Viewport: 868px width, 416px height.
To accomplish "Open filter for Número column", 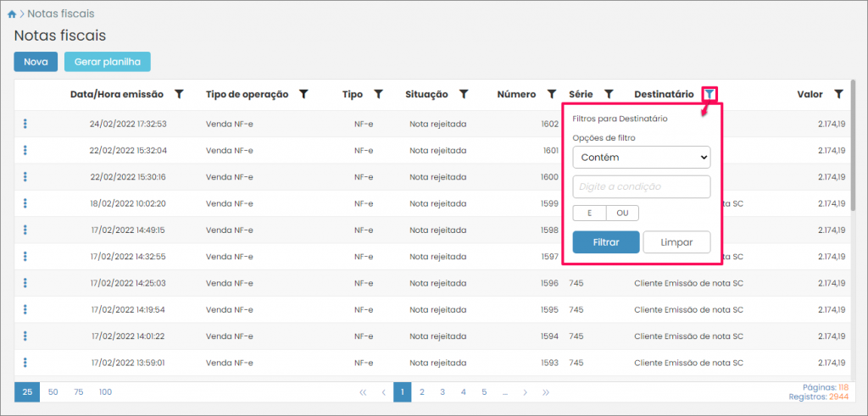I will [x=551, y=94].
